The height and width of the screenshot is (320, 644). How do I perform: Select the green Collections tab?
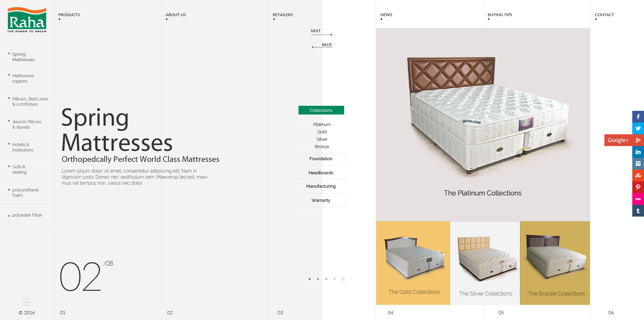point(321,110)
